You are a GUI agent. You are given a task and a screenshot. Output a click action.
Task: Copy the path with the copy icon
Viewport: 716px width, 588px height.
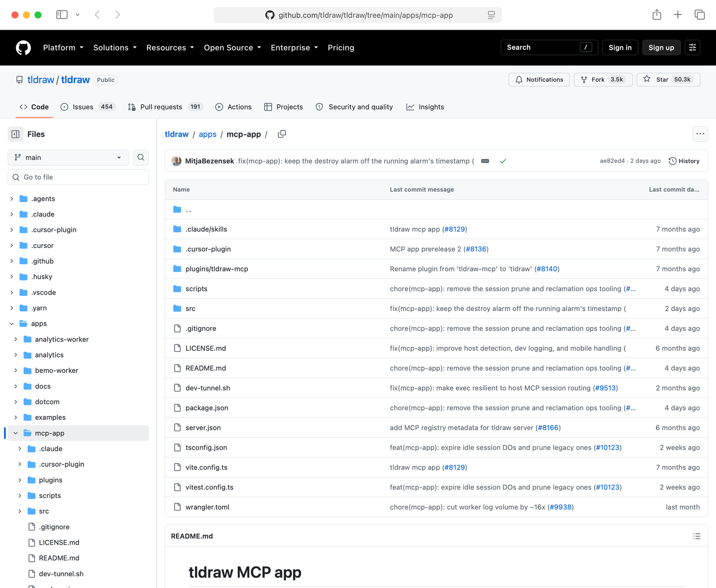coord(282,134)
